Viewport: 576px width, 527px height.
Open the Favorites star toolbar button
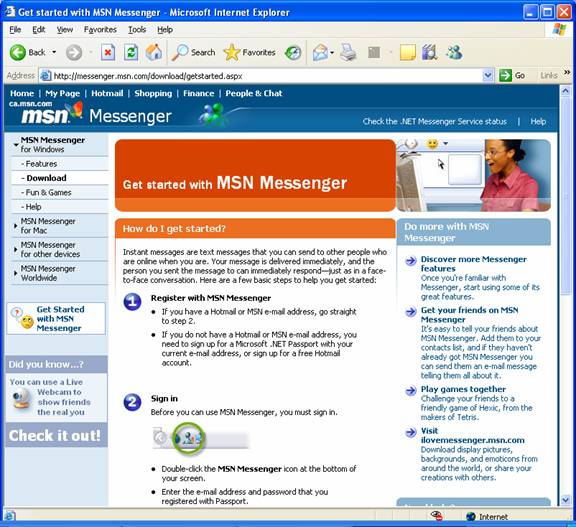click(x=249, y=53)
